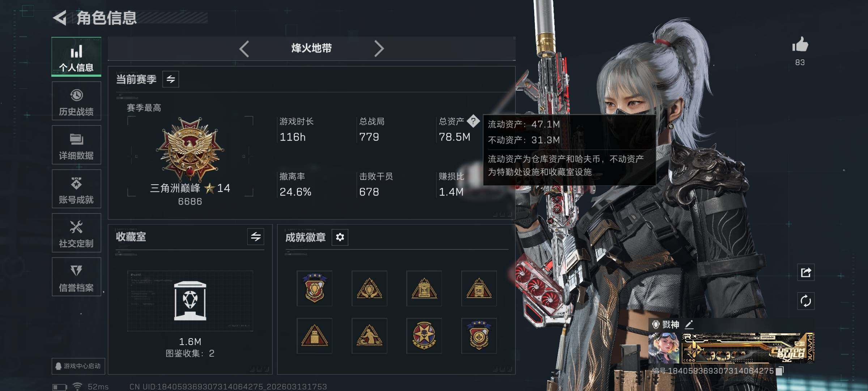Select the S8 triangle achievement badge
This screenshot has width=868, height=391.
(479, 289)
